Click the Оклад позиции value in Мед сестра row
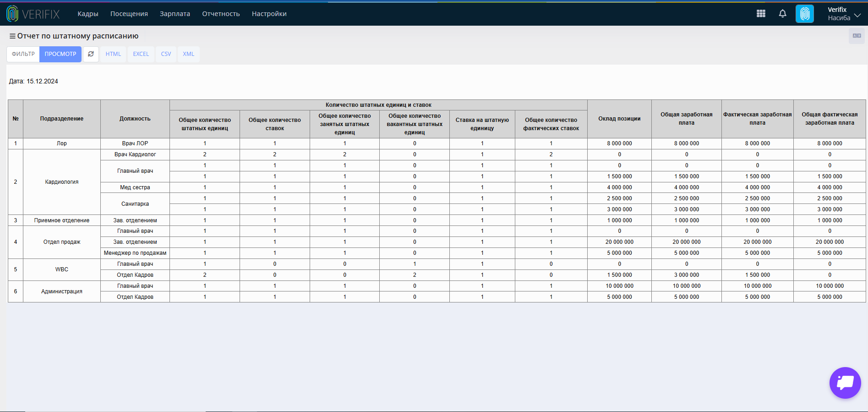Viewport: 868px width, 412px height. tap(619, 187)
